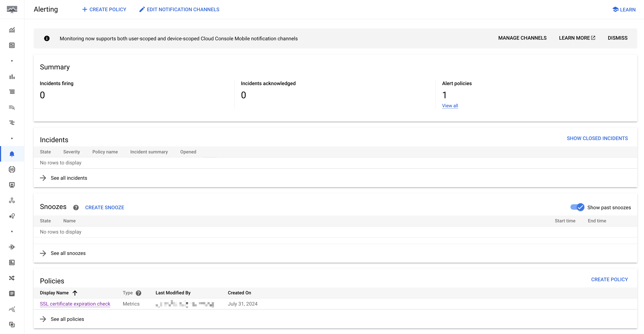Viewport: 644px width, 334px height.
Task: Expand See all incidents arrow
Action: tap(43, 178)
